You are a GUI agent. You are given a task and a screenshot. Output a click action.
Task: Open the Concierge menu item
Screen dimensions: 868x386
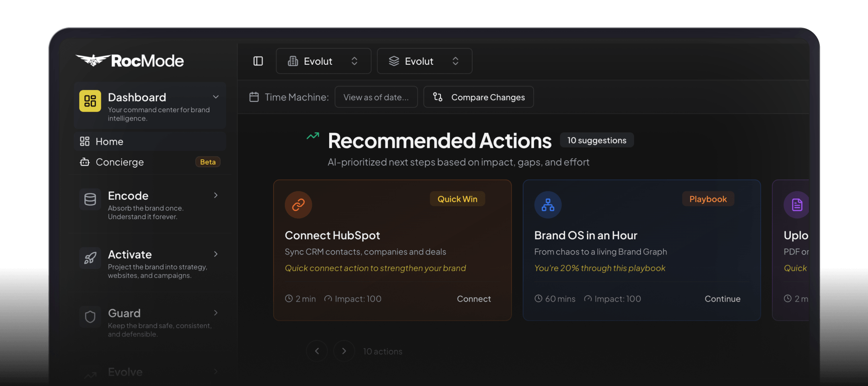coord(150,162)
